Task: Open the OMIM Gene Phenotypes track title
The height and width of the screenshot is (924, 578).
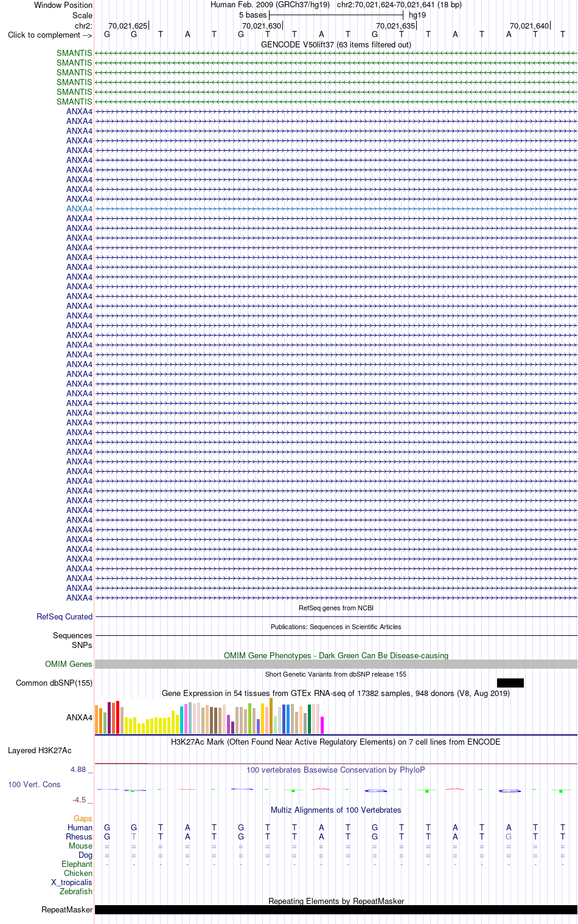Action: (336, 655)
